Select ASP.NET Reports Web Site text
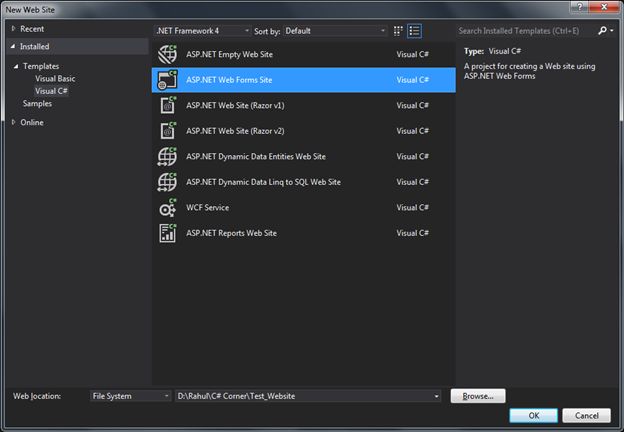Viewport: 624px width, 432px height. click(x=231, y=233)
